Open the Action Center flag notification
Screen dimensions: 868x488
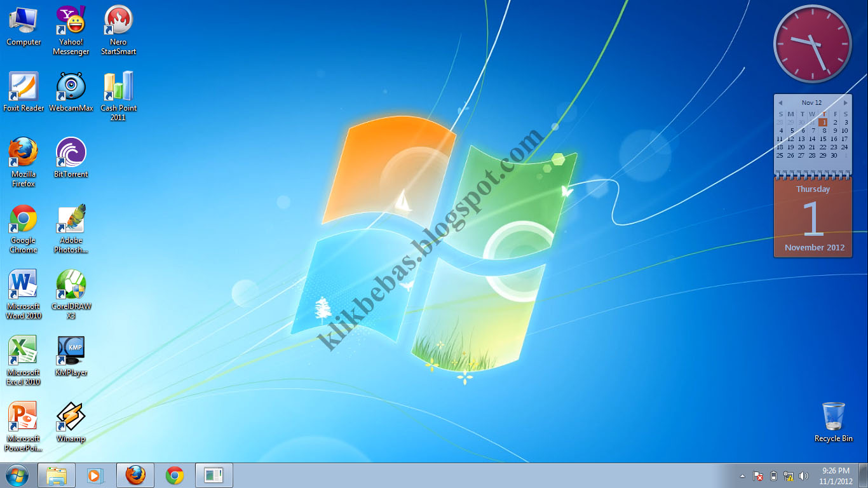757,475
